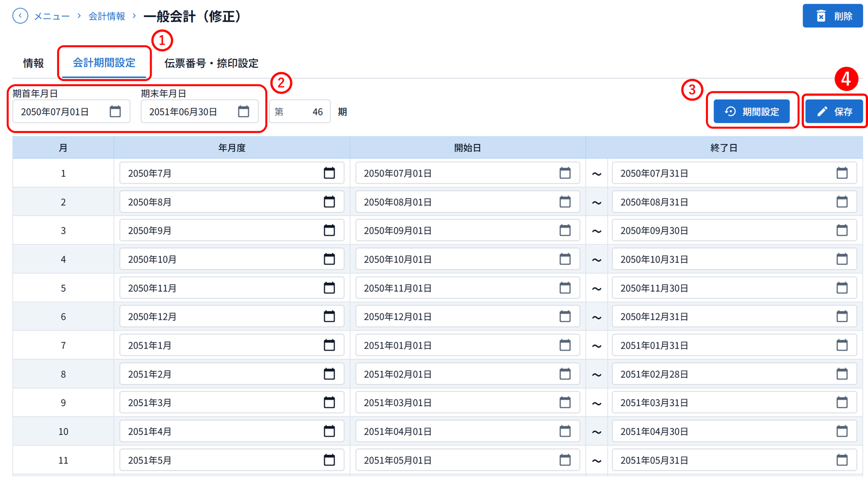Open calendar icon for start date 2051年01月01日
Image resolution: width=868 pixels, height=482 pixels.
pos(565,345)
